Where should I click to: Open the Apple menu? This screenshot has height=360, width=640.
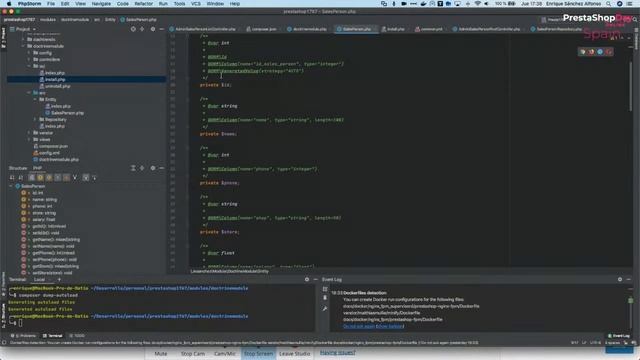(x=9, y=4)
